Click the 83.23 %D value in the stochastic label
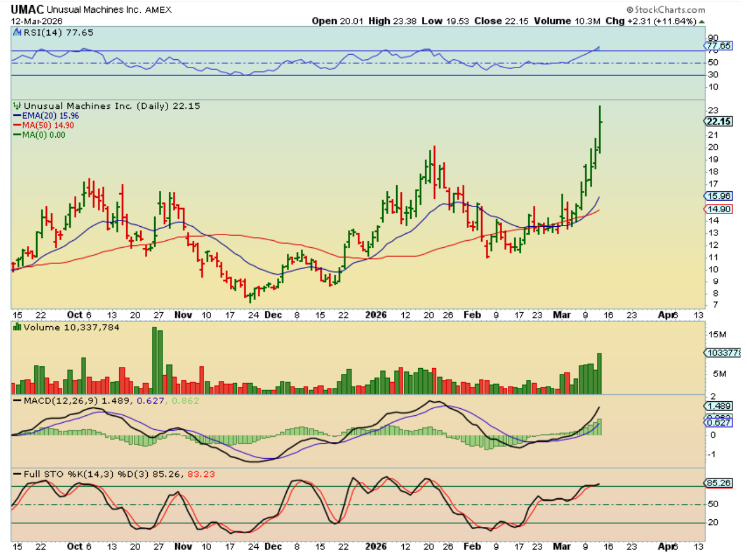This screenshot has width=747, height=560. [201, 475]
